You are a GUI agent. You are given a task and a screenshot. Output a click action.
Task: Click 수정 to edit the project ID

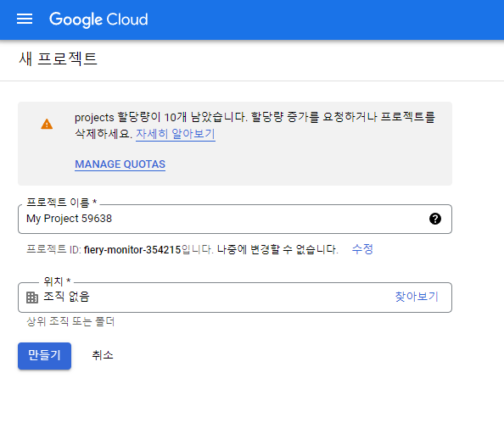point(362,249)
